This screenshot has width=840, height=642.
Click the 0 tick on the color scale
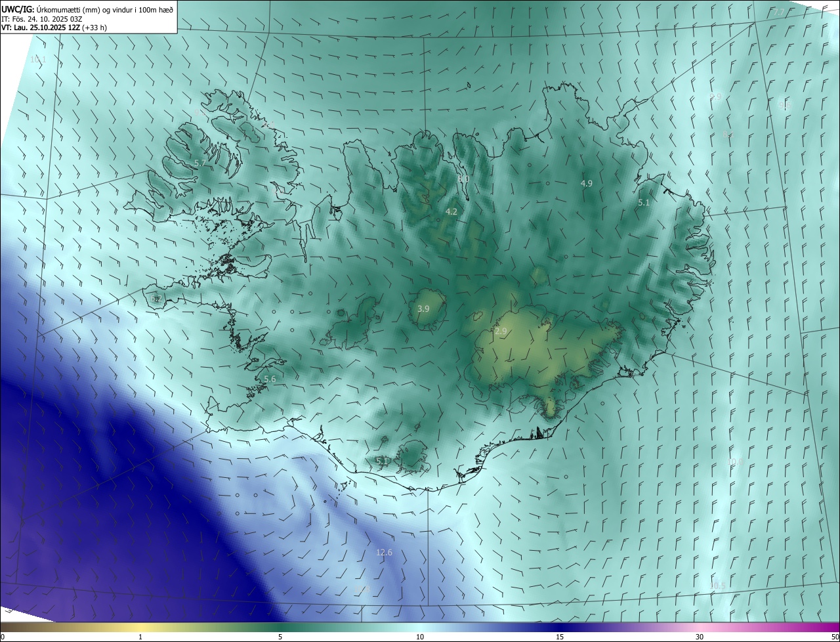point(3,637)
